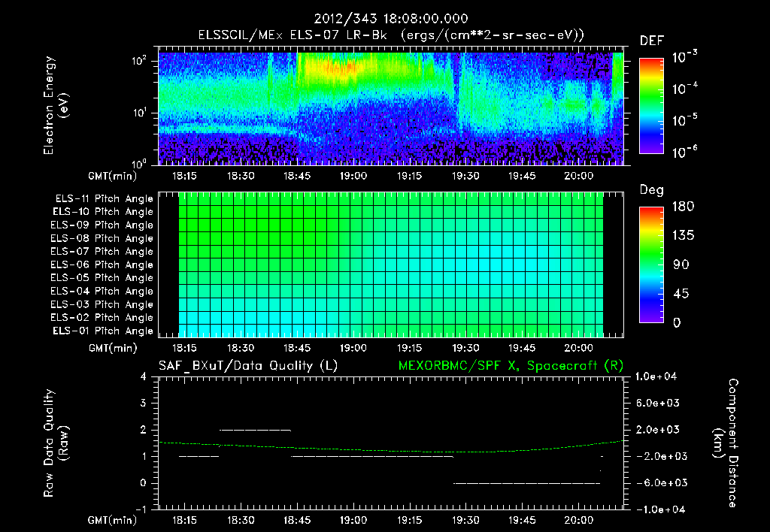Click the SAF_BXuT/Data Quality (L) legend text
This screenshot has height=532, width=770.
point(248,366)
